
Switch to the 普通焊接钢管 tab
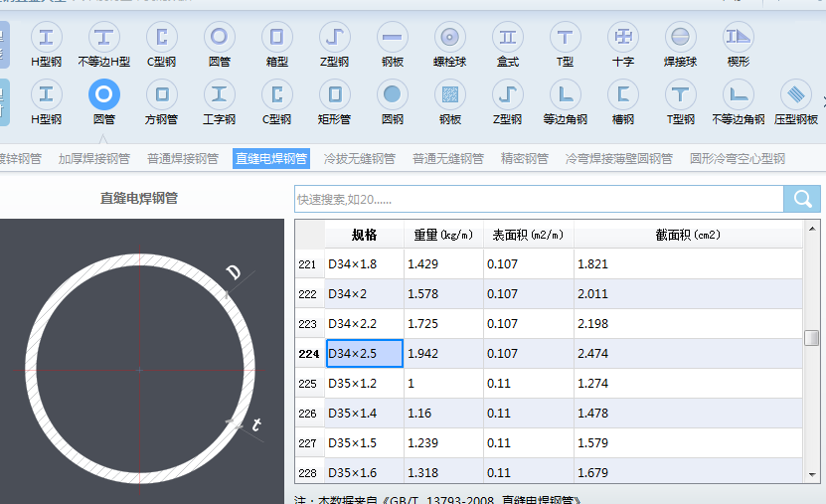tap(183, 158)
